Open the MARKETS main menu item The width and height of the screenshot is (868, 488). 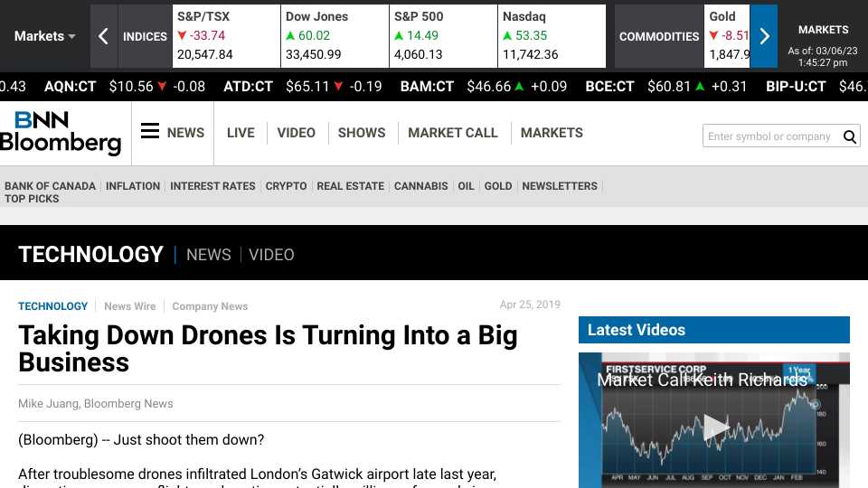[x=552, y=133]
